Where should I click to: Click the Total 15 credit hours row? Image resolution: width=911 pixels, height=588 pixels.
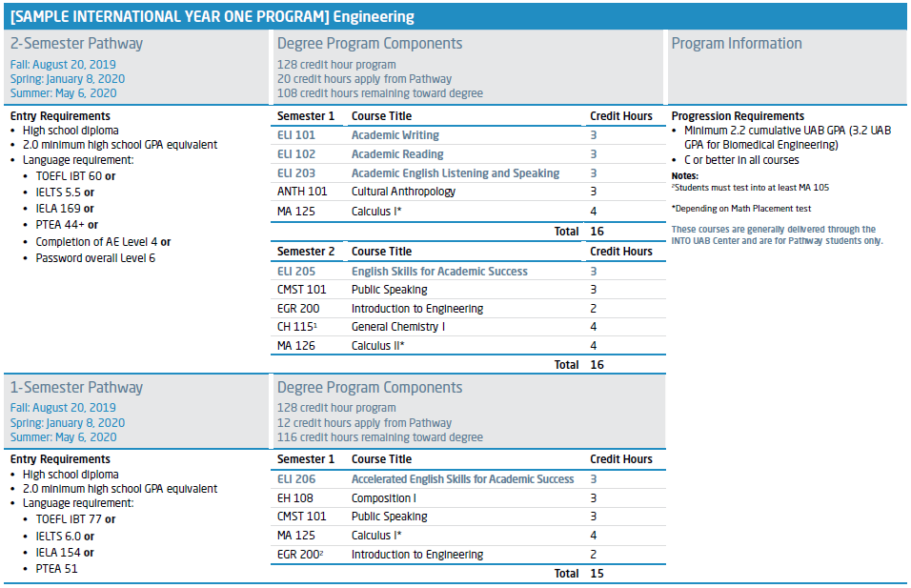point(468,574)
